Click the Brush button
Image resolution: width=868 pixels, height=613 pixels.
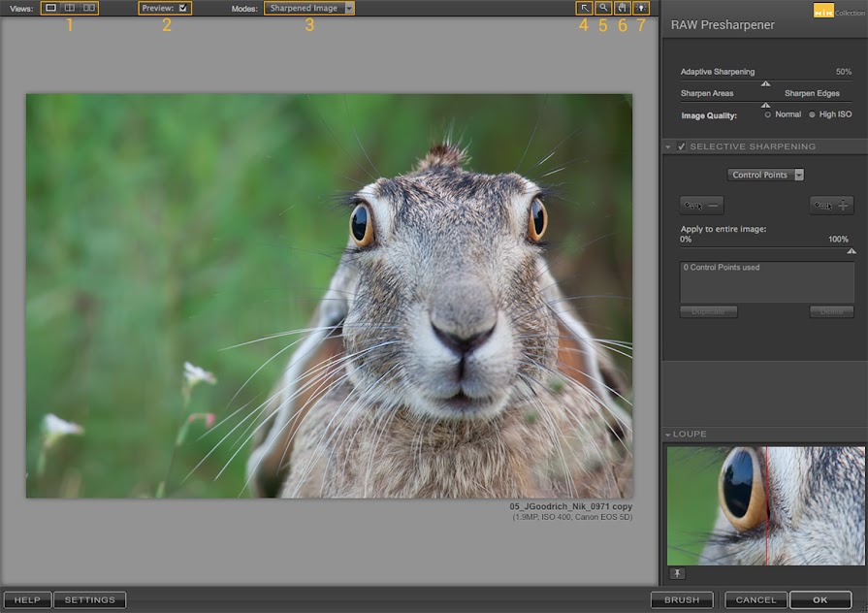682,599
